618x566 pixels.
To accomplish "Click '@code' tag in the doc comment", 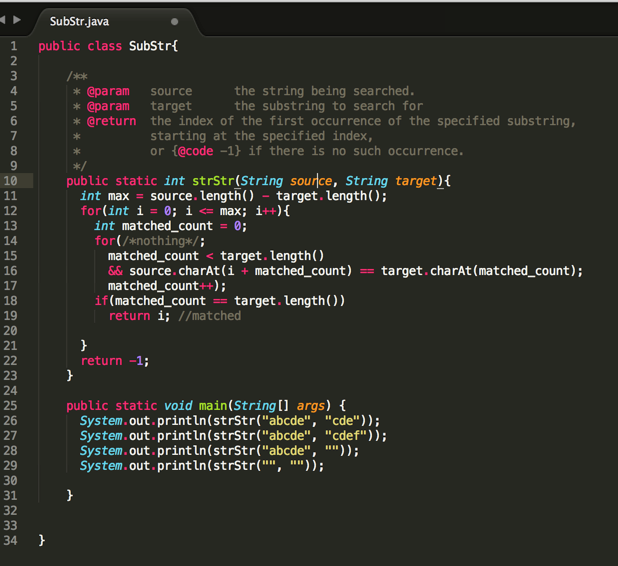I will tap(195, 151).
